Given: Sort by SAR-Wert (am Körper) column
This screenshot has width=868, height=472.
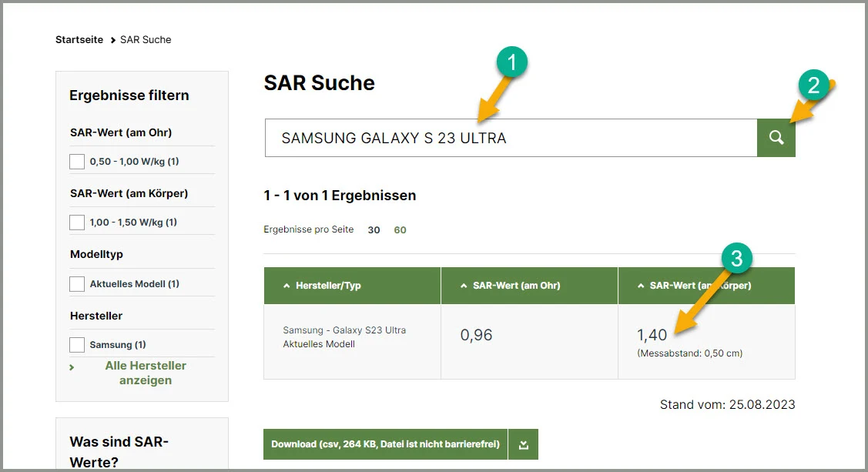Looking at the screenshot, I should (695, 286).
